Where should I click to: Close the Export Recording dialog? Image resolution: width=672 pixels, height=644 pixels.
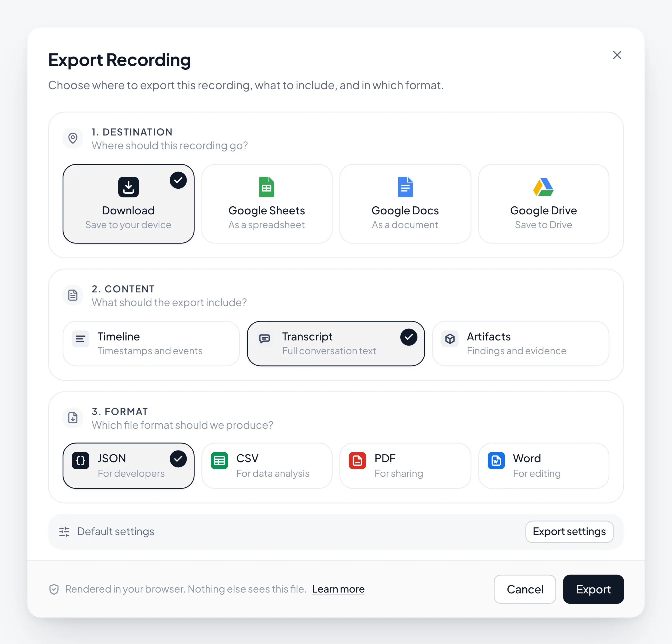tap(617, 55)
